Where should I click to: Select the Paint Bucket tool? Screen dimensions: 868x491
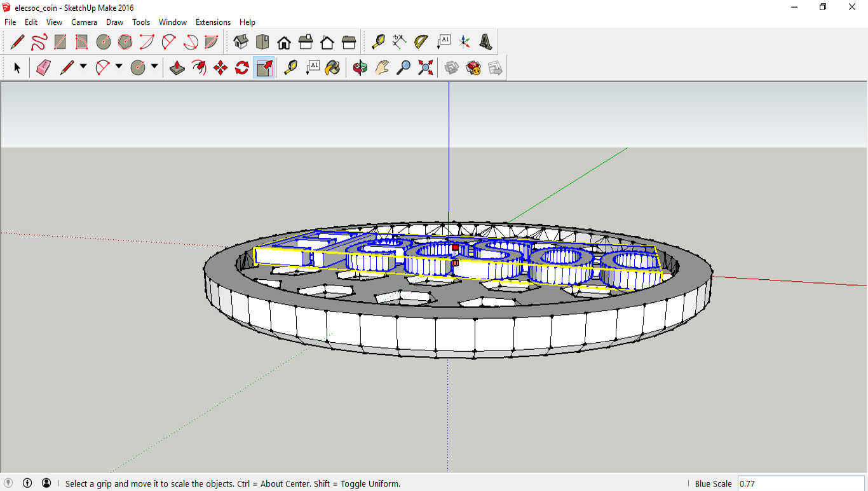[x=332, y=67]
